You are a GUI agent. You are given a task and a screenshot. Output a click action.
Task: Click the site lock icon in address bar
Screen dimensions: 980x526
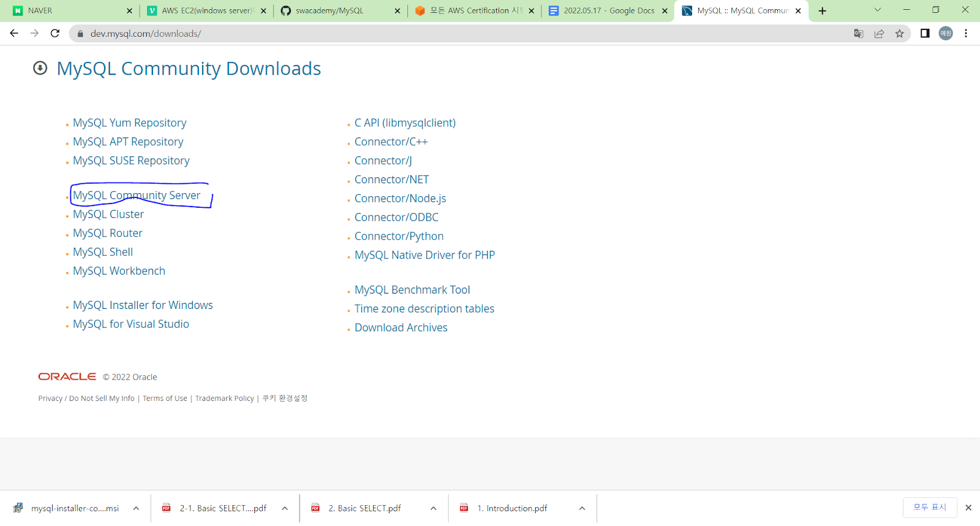point(80,34)
